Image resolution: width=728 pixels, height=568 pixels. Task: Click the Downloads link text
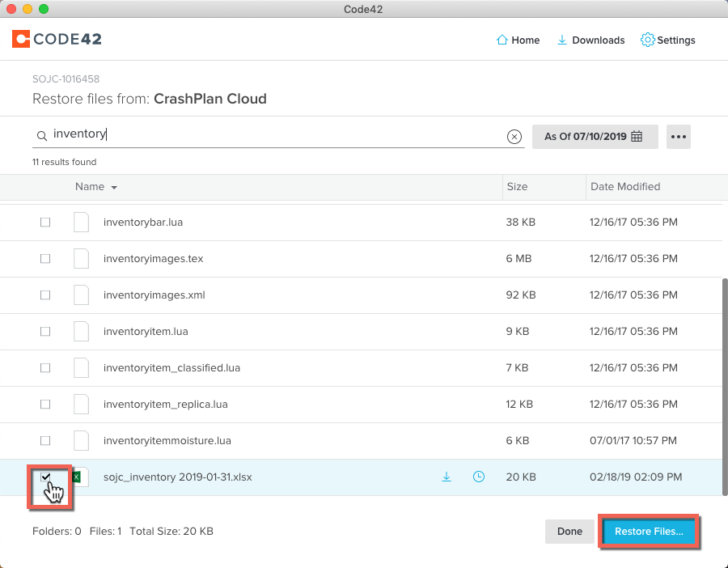pos(598,40)
